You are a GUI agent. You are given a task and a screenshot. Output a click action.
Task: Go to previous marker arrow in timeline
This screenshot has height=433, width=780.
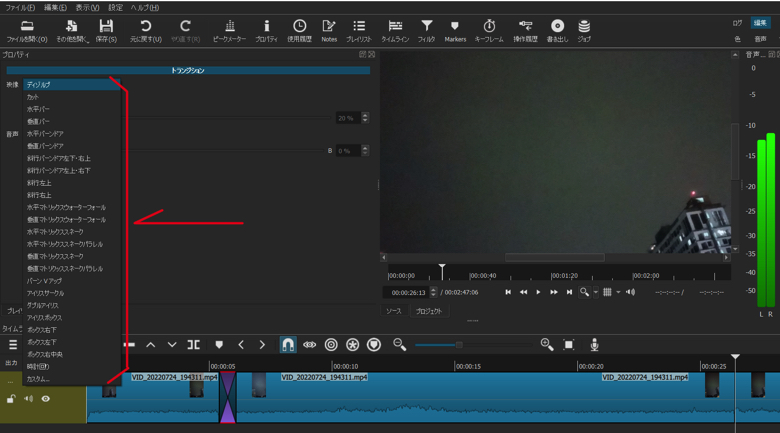(x=241, y=344)
